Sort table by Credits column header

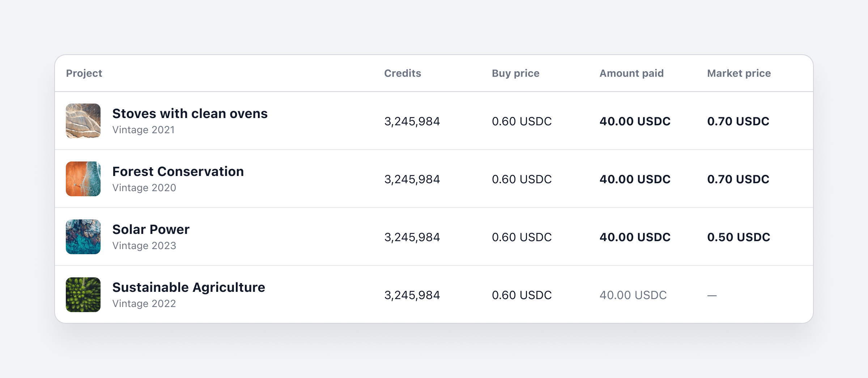tap(403, 73)
